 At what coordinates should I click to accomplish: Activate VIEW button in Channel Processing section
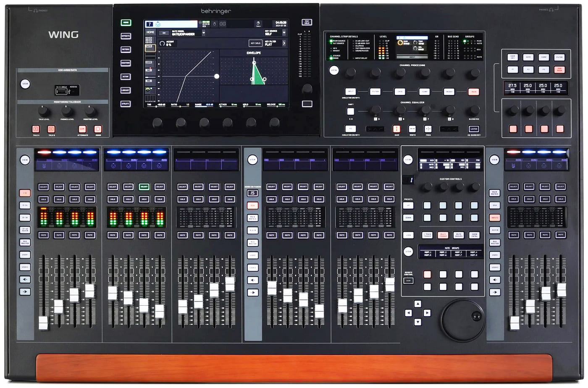click(334, 71)
